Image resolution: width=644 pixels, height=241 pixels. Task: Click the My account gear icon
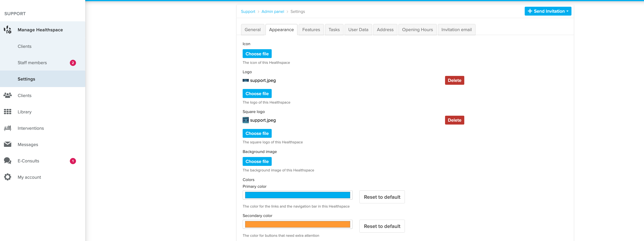coord(8,177)
